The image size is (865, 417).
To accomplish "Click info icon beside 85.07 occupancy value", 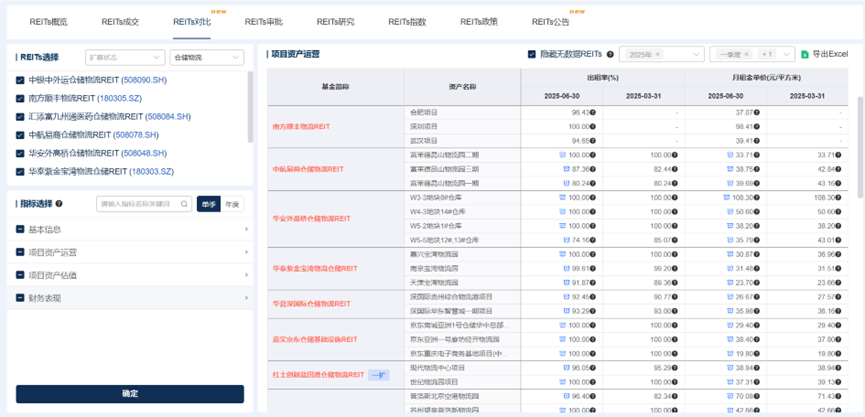I will tap(675, 240).
